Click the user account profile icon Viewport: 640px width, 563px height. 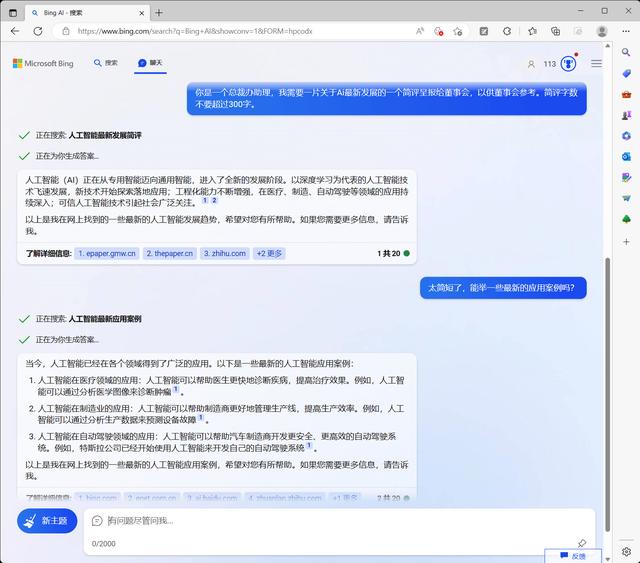531,63
